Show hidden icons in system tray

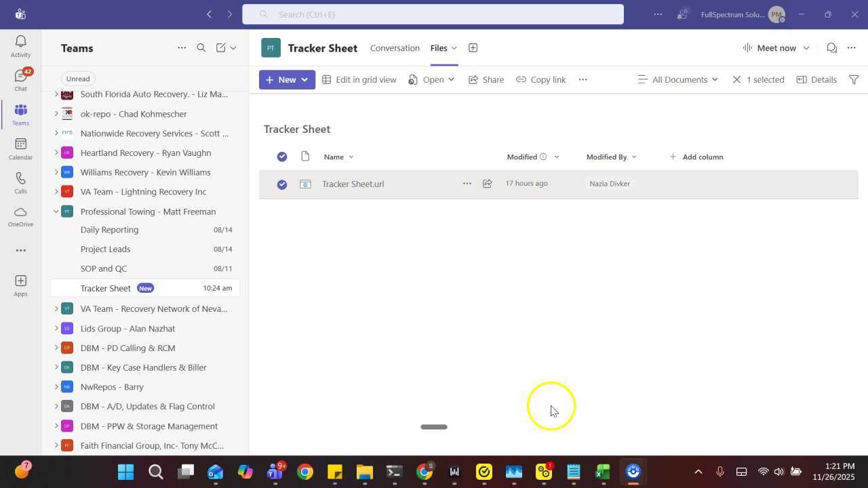click(698, 472)
